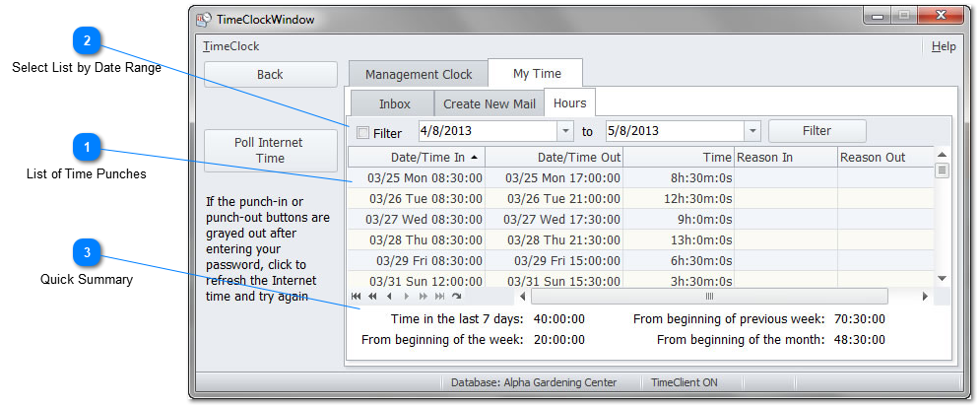This screenshot has height=408, width=980.
Task: Click the TimeClockWindow title bar icon
Action: pyautogui.click(x=204, y=20)
